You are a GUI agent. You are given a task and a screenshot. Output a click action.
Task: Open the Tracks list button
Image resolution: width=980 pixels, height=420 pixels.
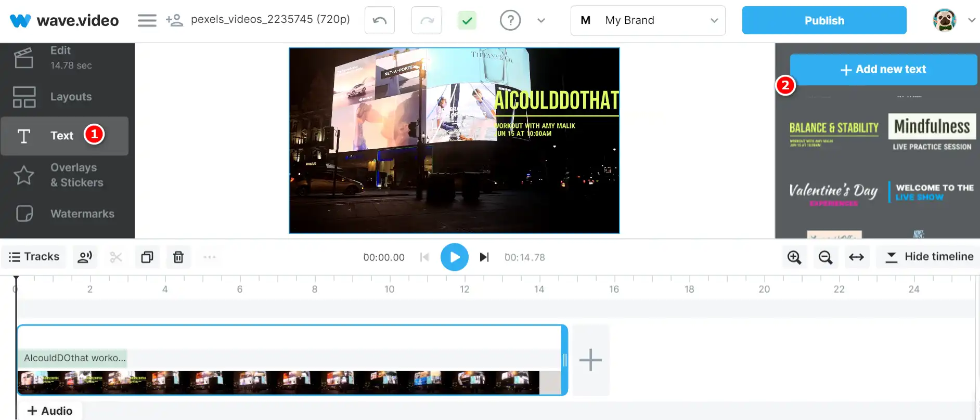click(34, 257)
